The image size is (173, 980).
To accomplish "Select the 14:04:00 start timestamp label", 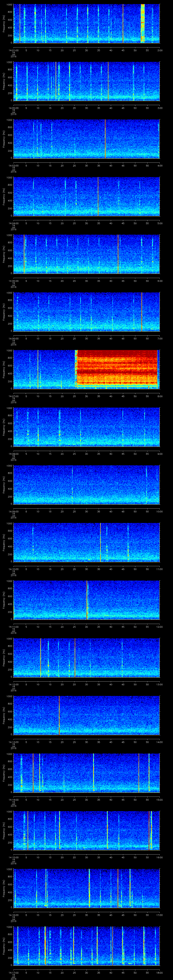I will [x=13, y=223].
